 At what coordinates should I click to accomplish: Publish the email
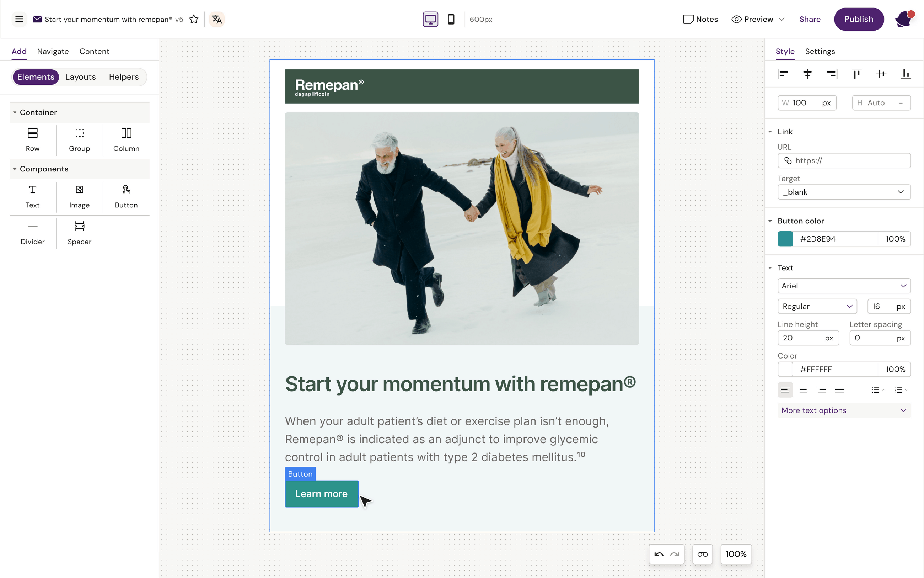pos(859,19)
